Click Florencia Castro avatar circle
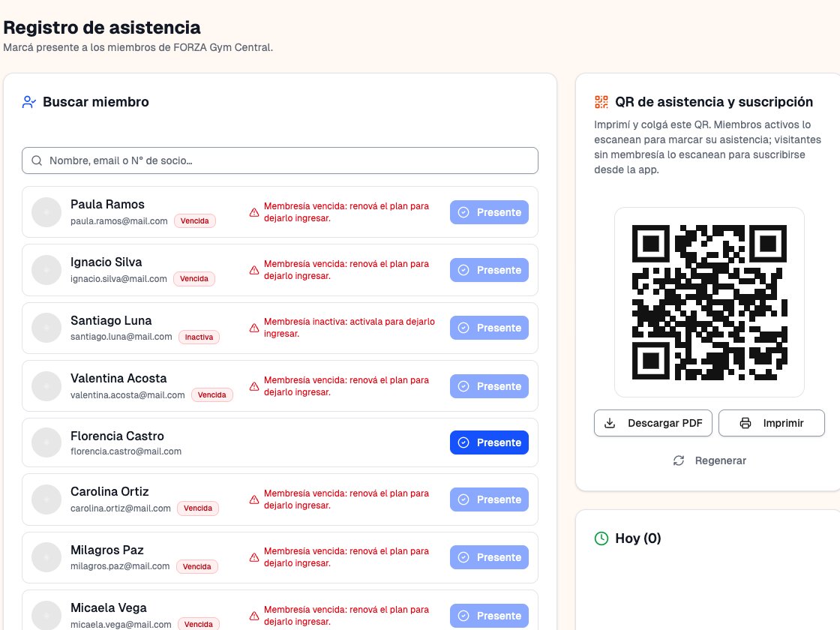The height and width of the screenshot is (630, 840). (x=46, y=442)
